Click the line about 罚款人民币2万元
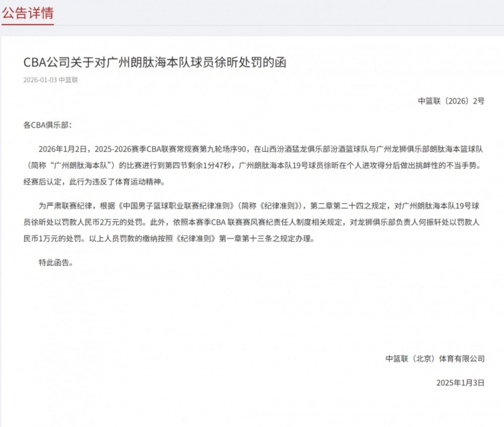Viewport: 504px width, 427px height. (251, 222)
